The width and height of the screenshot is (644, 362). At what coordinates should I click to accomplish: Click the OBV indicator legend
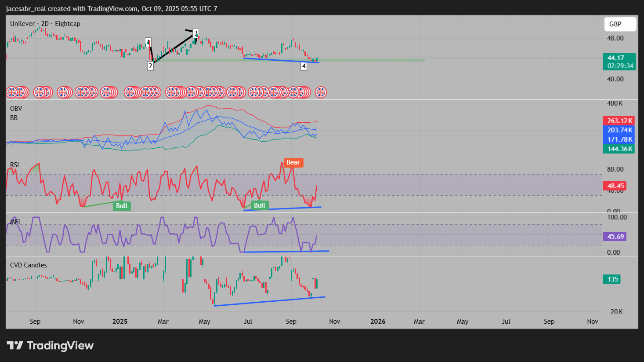click(x=16, y=108)
